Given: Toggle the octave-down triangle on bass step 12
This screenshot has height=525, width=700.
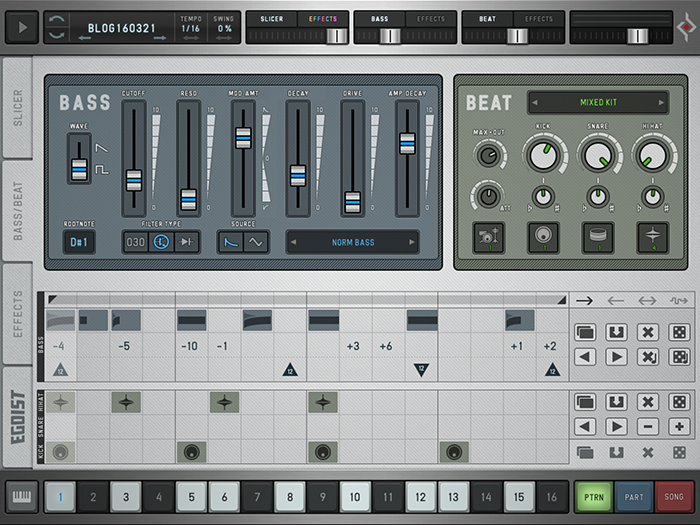Looking at the screenshot, I should tap(421, 370).
